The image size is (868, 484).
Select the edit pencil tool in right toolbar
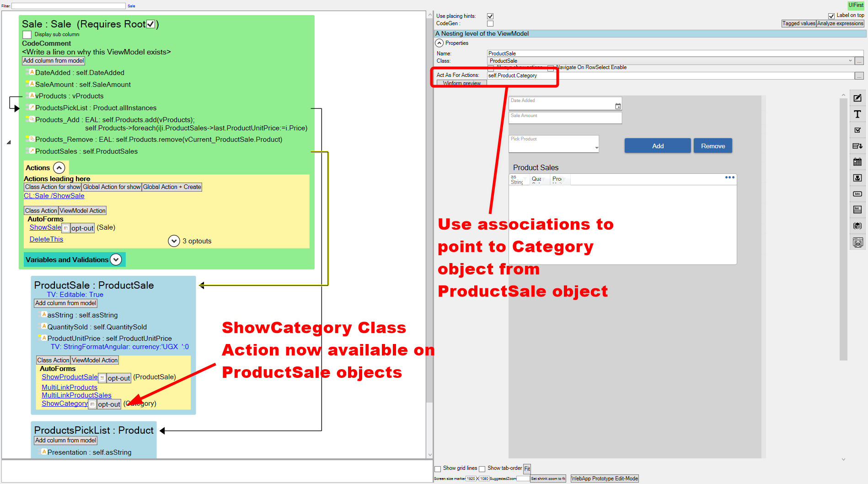click(857, 98)
